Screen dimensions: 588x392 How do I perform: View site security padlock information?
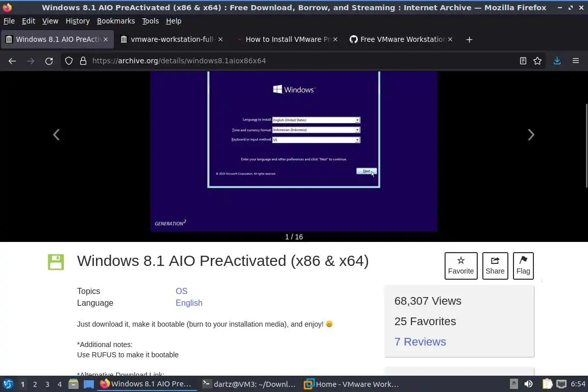click(x=83, y=61)
